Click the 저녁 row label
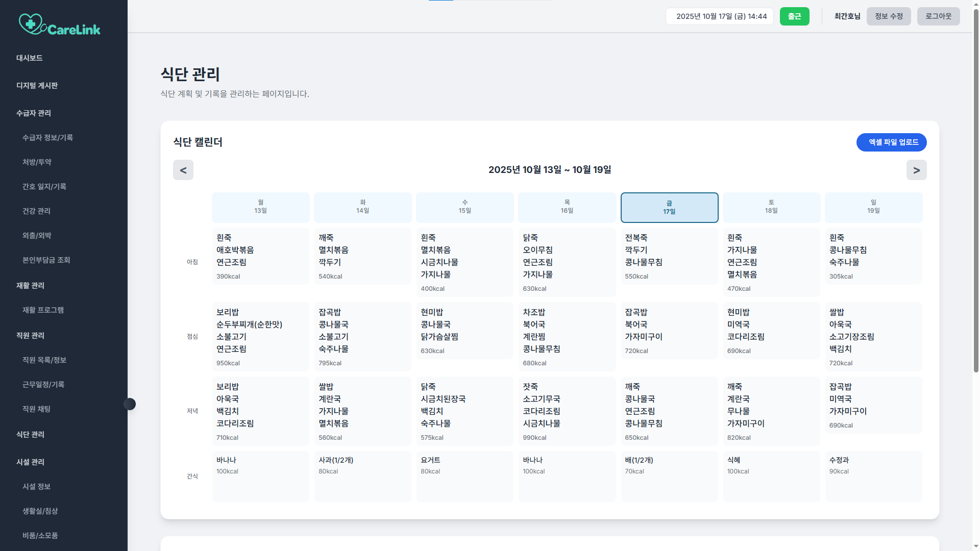 tap(192, 411)
